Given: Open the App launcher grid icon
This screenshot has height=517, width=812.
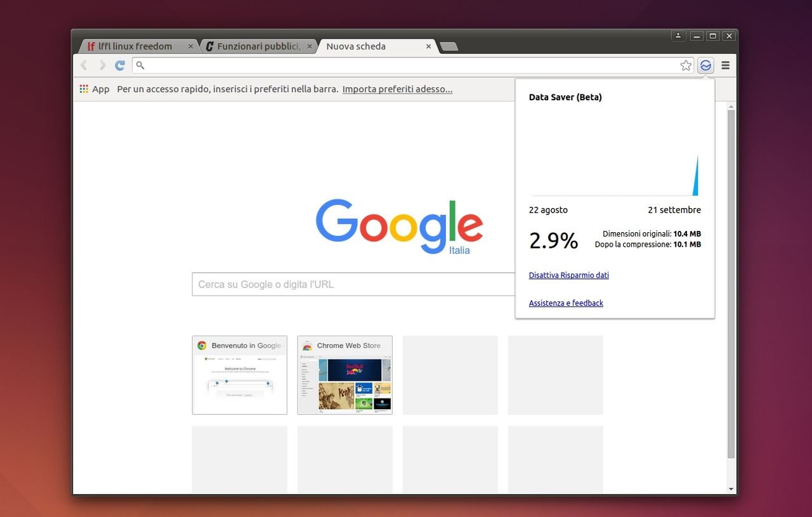Looking at the screenshot, I should [x=84, y=89].
